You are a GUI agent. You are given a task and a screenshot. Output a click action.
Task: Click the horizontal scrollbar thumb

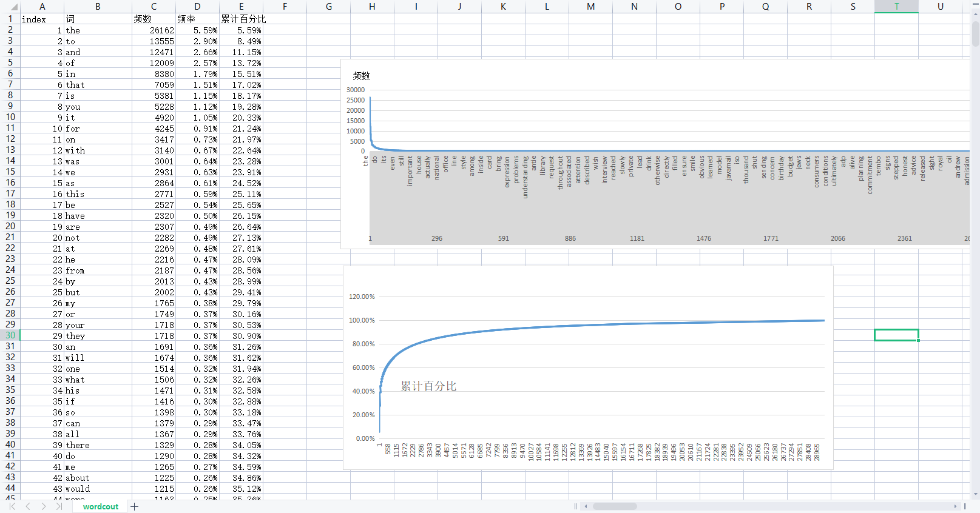point(615,506)
